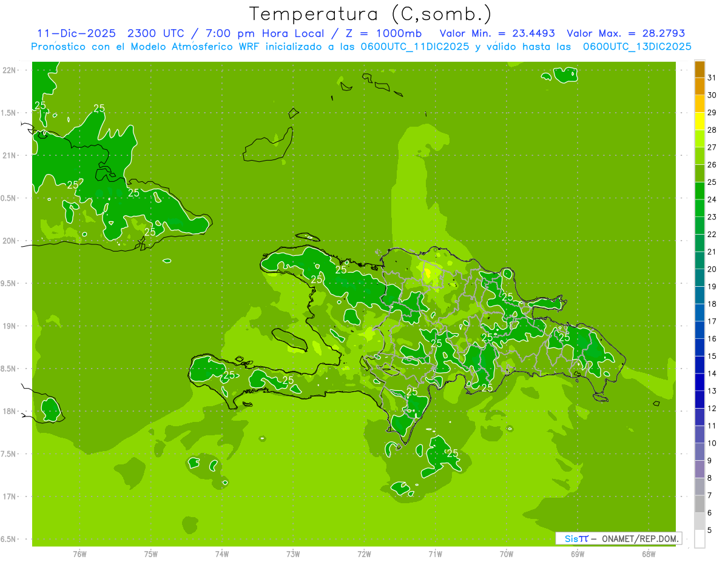Click the '18N' latitude axis label
Screen dimensions: 728x562
10,412
